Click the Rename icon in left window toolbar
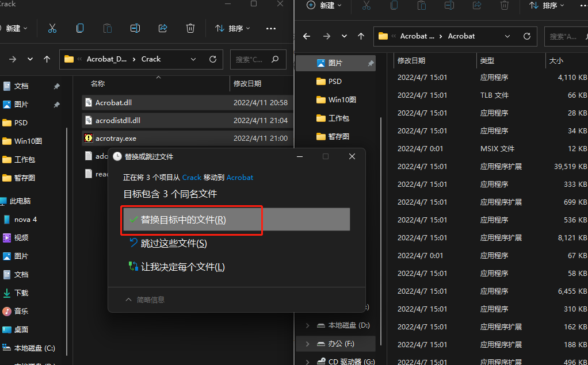Viewport: 588px width, 365px height. point(135,29)
